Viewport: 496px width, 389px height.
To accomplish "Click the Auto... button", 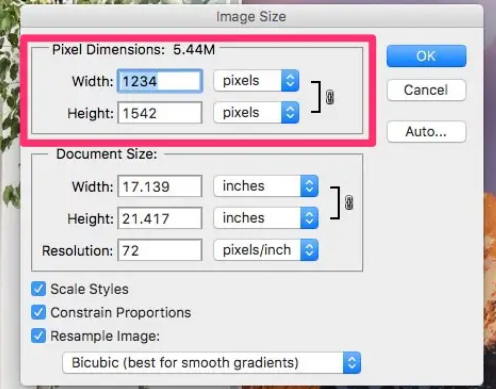I will [426, 132].
